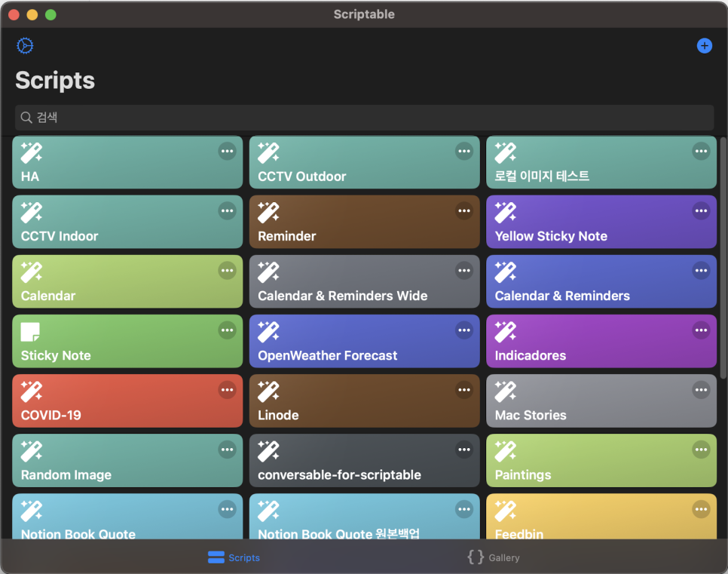Click the ellipsis on Feedbin card
This screenshot has height=574, width=728.
point(701,509)
